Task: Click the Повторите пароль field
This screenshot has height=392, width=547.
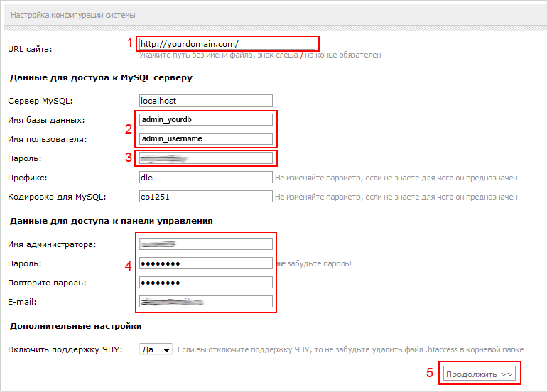Action: (206, 283)
